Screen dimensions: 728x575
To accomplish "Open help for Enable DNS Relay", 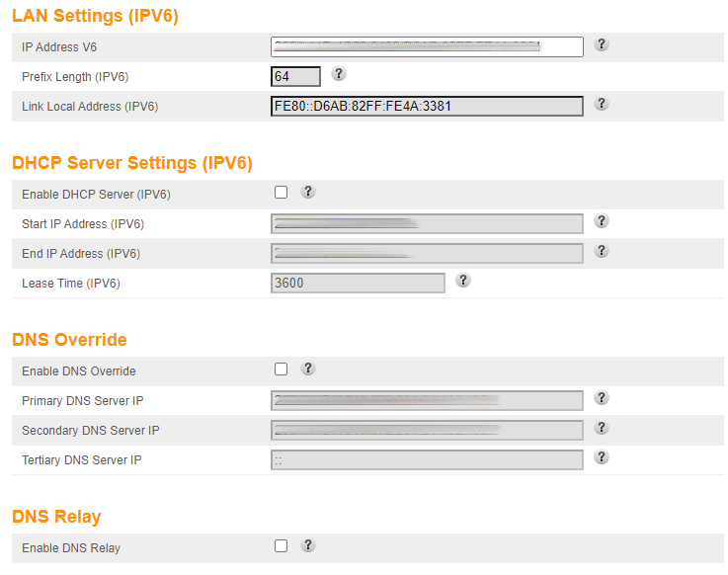I will click(x=308, y=545).
